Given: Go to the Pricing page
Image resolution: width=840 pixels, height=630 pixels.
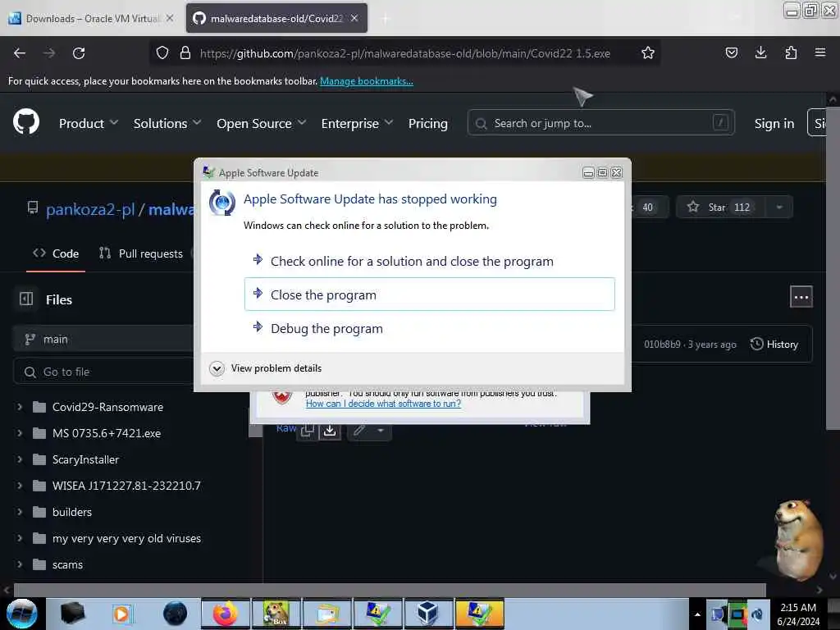Looking at the screenshot, I should coord(427,123).
